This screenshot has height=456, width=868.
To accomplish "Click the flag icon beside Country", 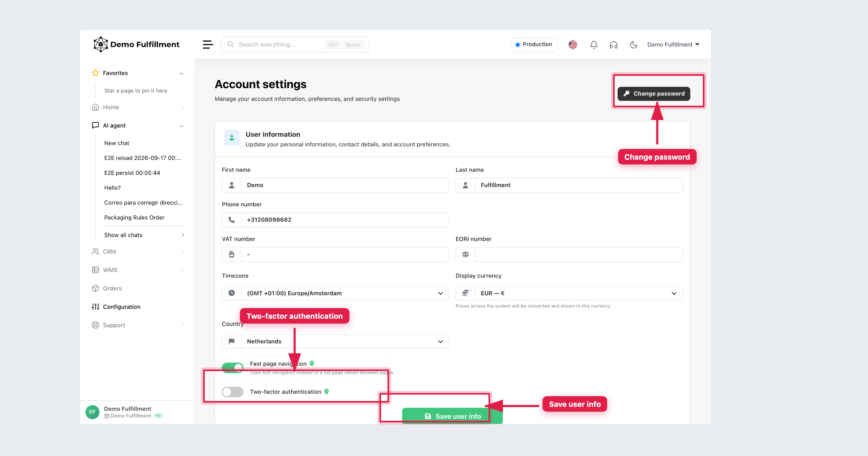I will (231, 341).
